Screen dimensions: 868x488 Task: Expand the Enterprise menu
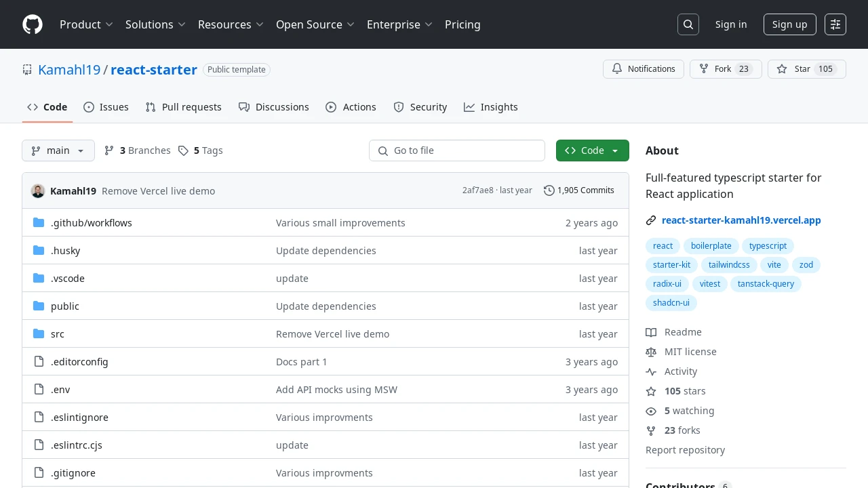[x=399, y=24]
